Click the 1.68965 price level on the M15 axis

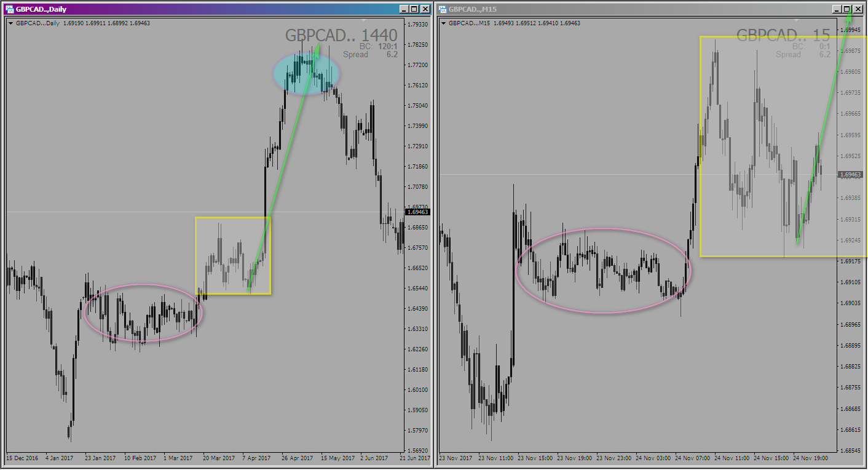click(x=851, y=324)
